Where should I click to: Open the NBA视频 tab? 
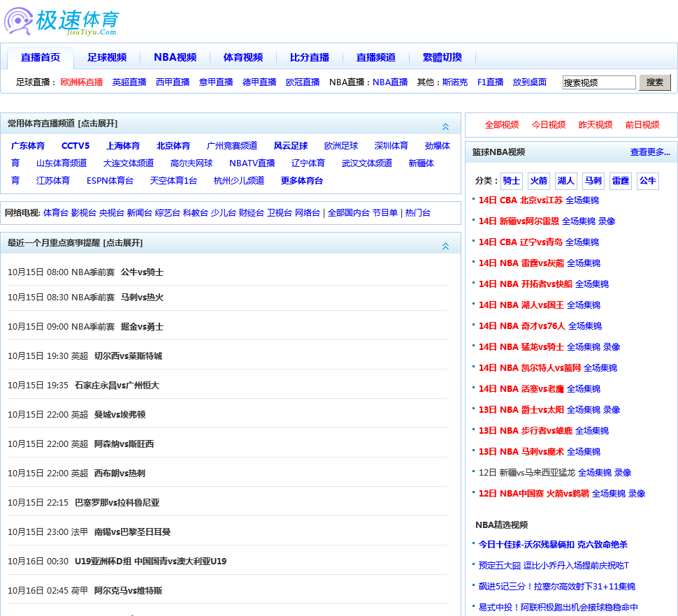(175, 57)
